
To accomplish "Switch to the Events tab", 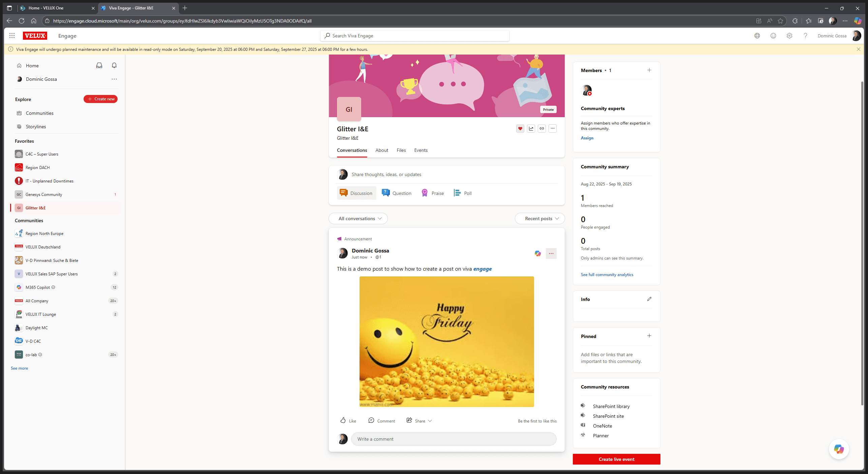I will coord(421,150).
